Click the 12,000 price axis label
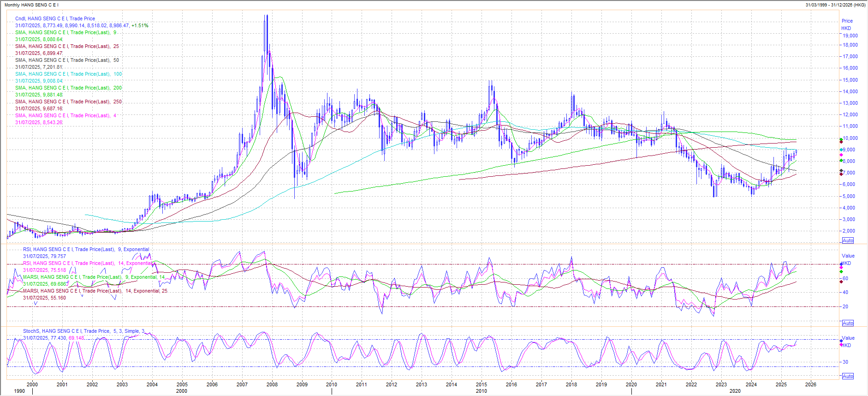Image resolution: width=868 pixels, height=396 pixels. 850,115
